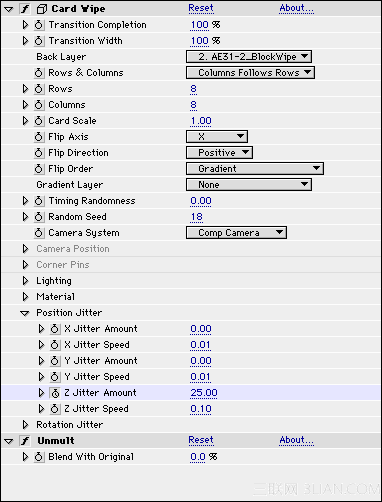
Task: Click the Rows stopwatch icon
Action: coord(39,89)
